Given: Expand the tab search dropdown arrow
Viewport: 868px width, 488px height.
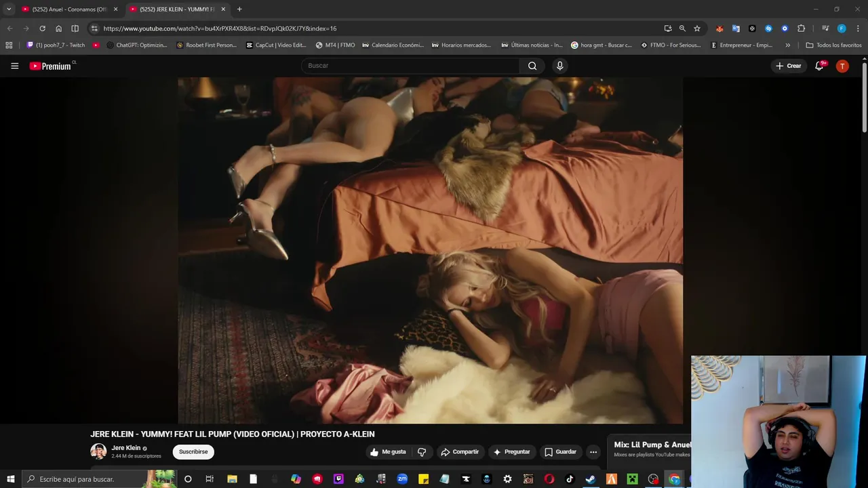Looking at the screenshot, I should click(x=9, y=9).
